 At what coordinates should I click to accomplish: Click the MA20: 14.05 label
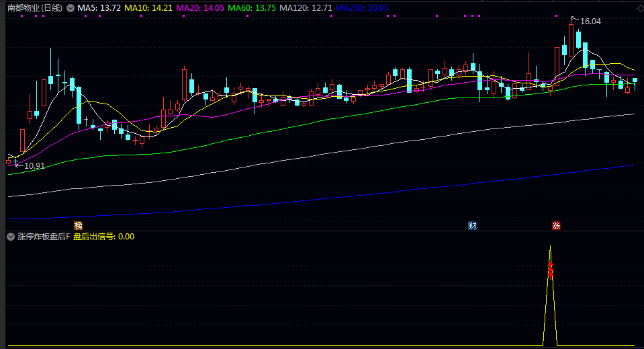coord(200,8)
